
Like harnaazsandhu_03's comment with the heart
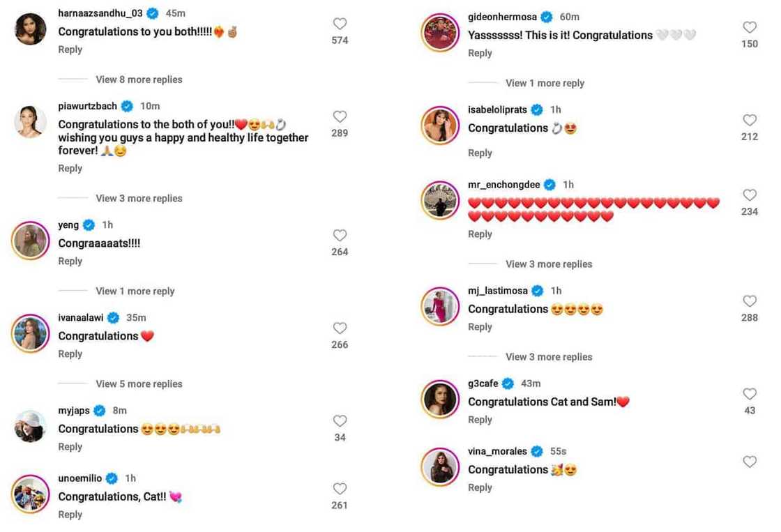pos(340,24)
